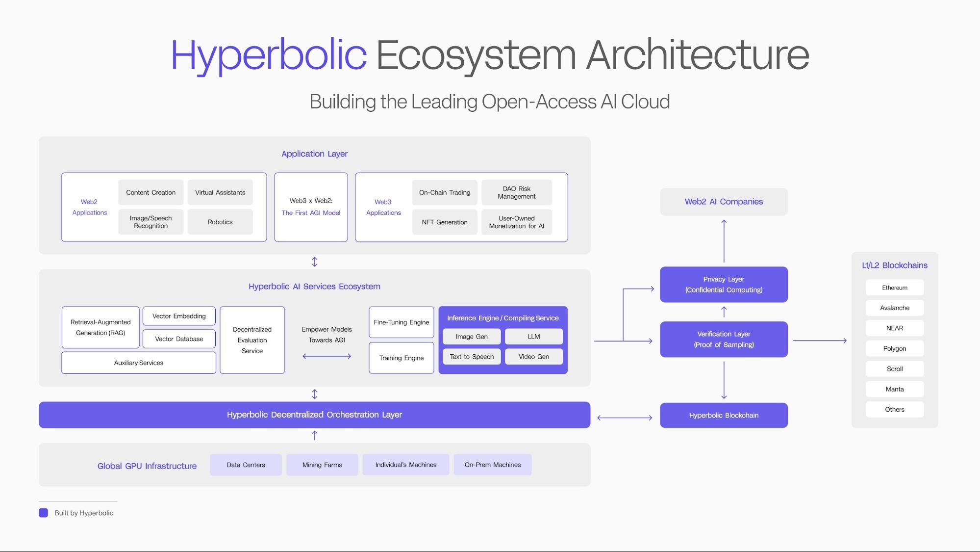Click the LLM box
This screenshot has height=552, width=980.
click(534, 337)
